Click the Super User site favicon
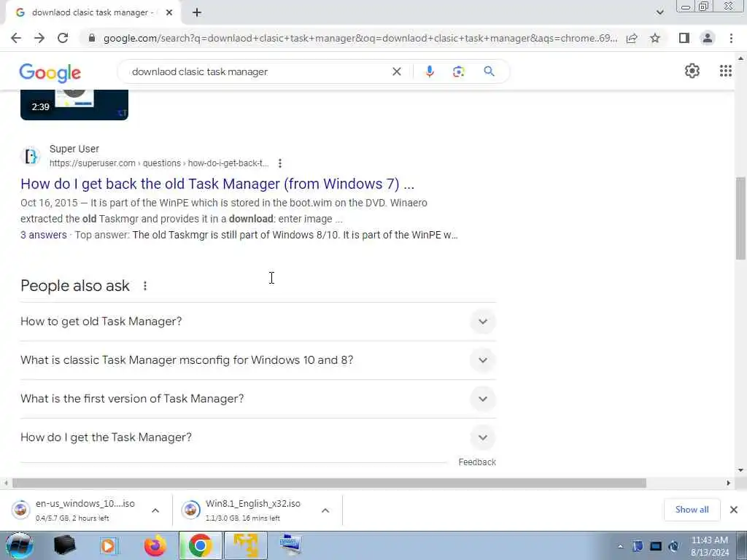The image size is (747, 560). pos(31,156)
